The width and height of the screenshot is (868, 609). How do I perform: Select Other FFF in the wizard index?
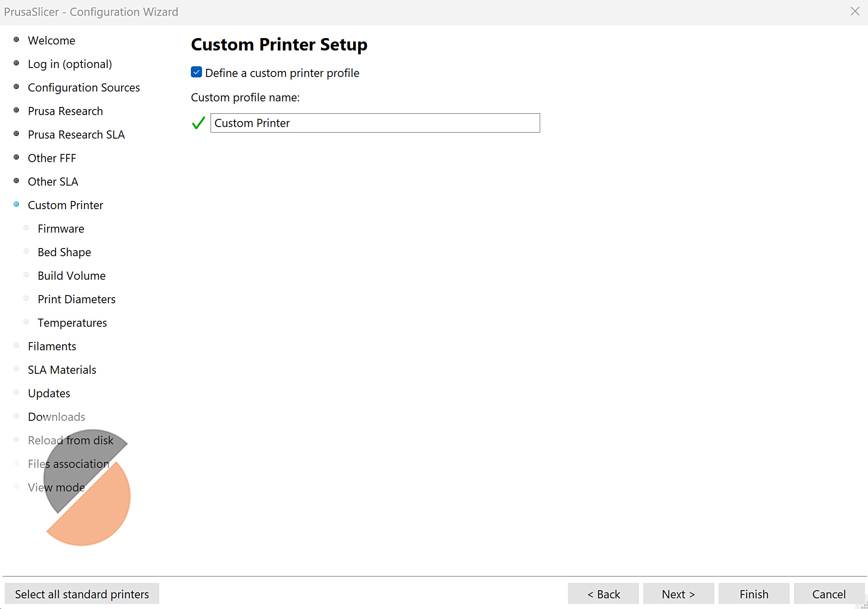pos(52,158)
